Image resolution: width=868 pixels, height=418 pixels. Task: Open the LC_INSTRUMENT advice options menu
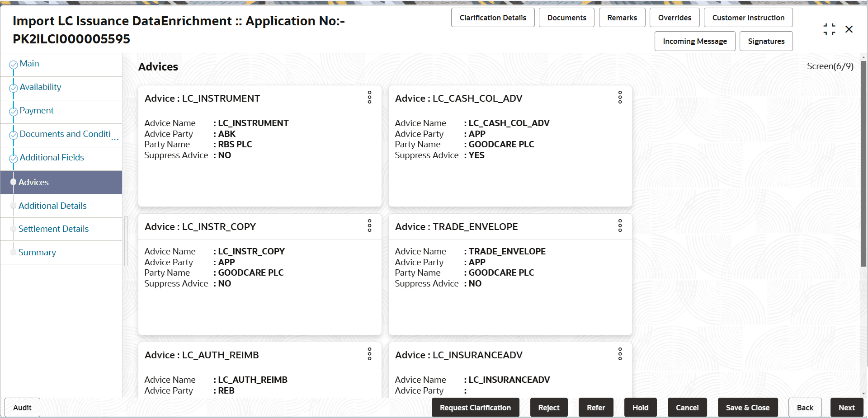(369, 97)
